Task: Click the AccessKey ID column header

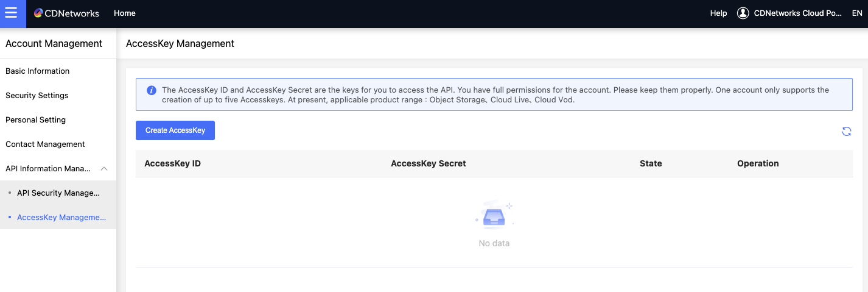Action: (x=173, y=163)
